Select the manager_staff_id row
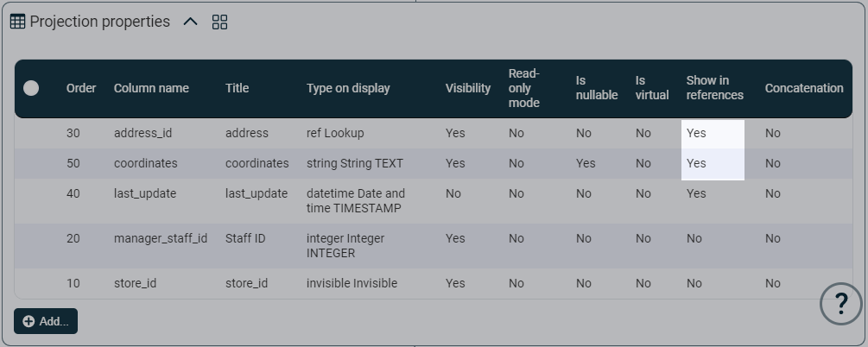Screen dimensions: 868x347 click(161, 238)
